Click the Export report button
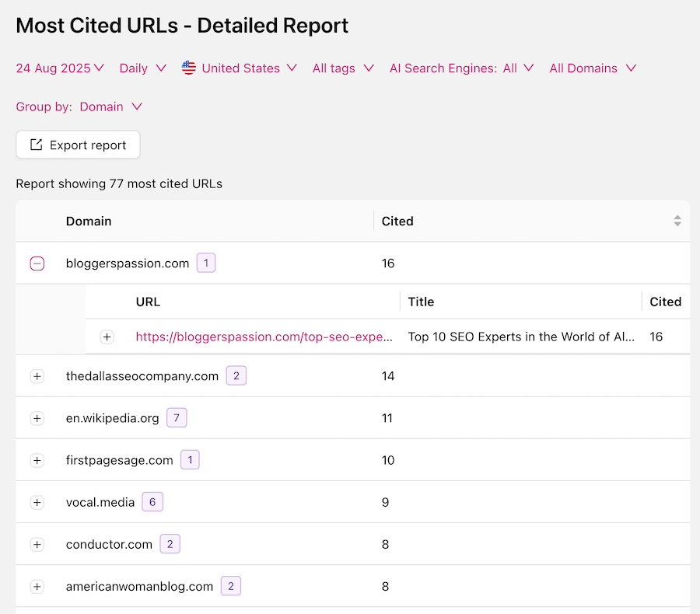The image size is (700, 614). coord(78,145)
